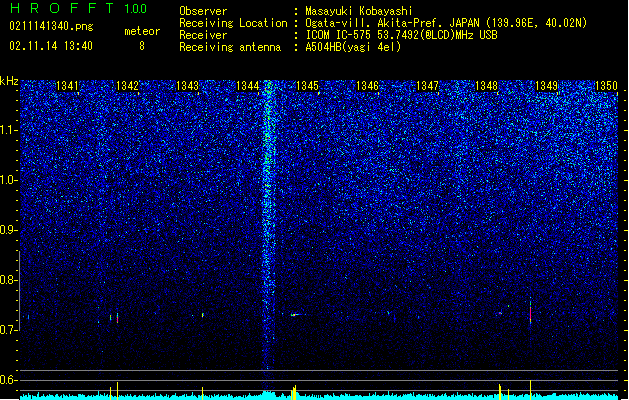Click the 1344 time marker
Viewport: 629px width, 400px height.
[248, 86]
